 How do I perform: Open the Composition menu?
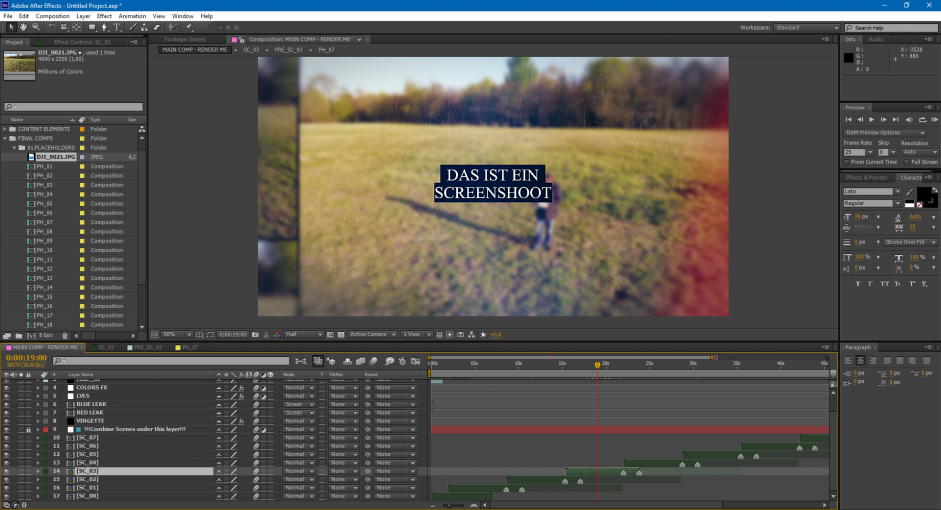click(x=52, y=16)
